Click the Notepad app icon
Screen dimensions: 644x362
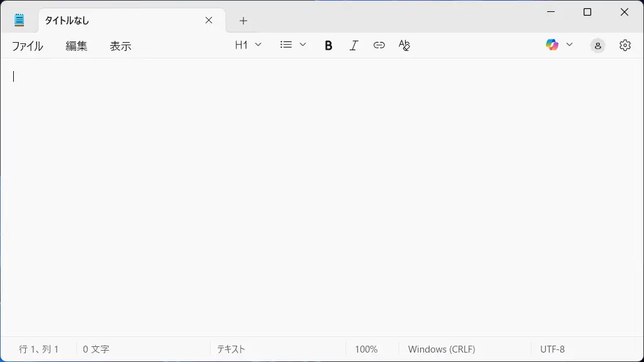coord(19,20)
